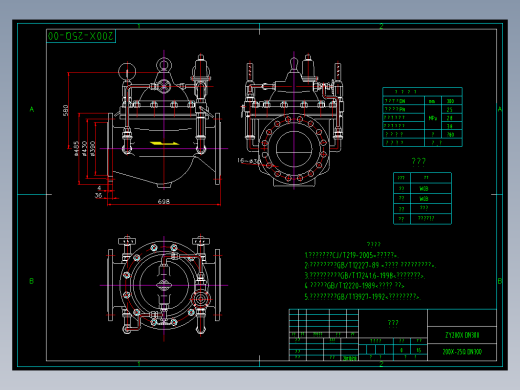Viewport: 520px width, 390px height.
Task: Click the ø485 flange diameter dimension
Action: coord(76,149)
